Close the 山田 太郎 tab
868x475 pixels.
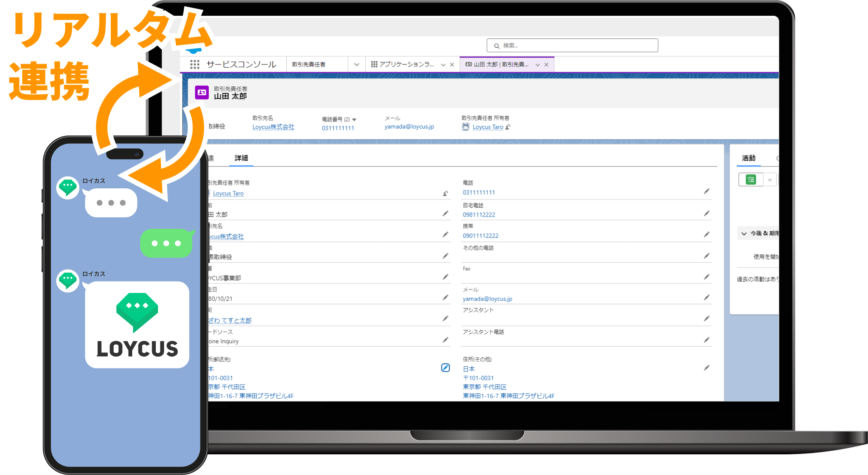click(546, 65)
